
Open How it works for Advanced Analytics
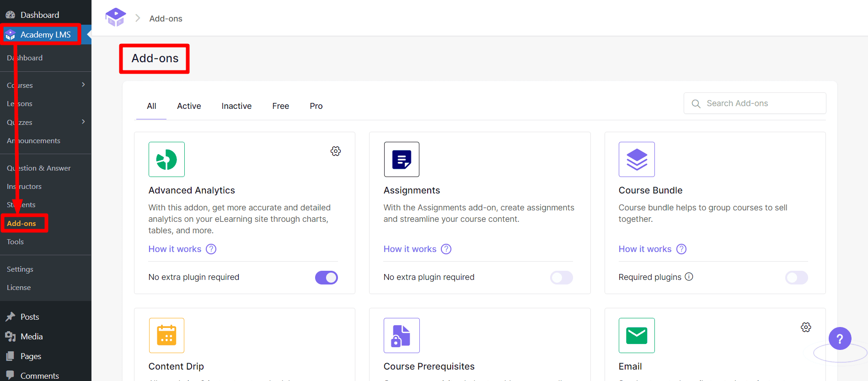pos(175,249)
